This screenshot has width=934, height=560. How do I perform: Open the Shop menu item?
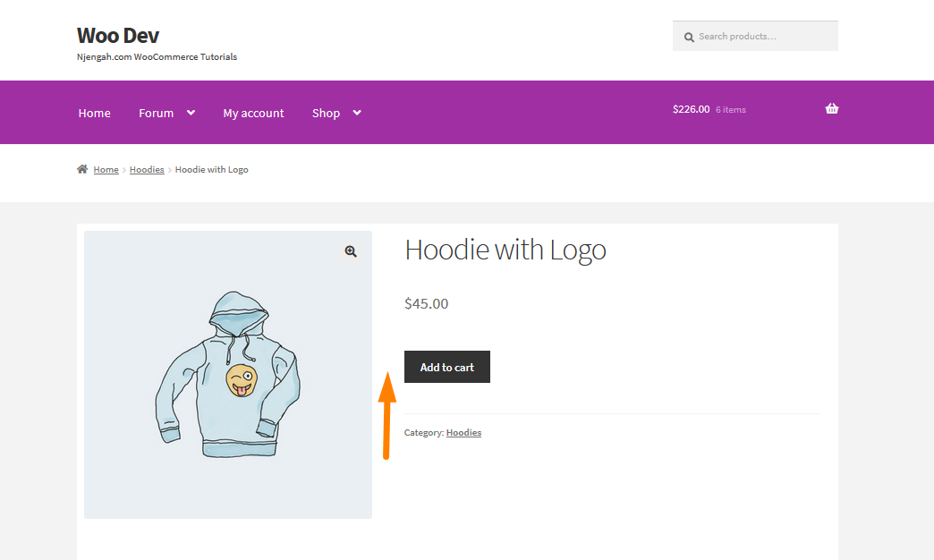pyautogui.click(x=326, y=114)
